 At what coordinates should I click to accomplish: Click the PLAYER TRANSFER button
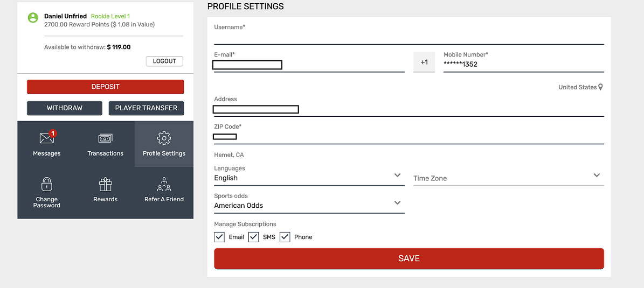(x=146, y=108)
